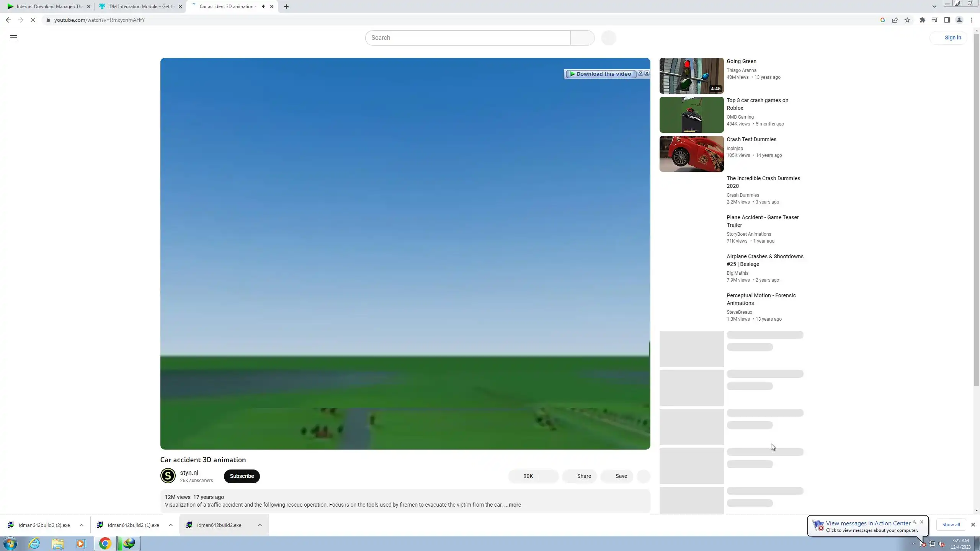Expand options for idman642build2 (2).exe download
This screenshot has width=980, height=551.
tap(82, 525)
